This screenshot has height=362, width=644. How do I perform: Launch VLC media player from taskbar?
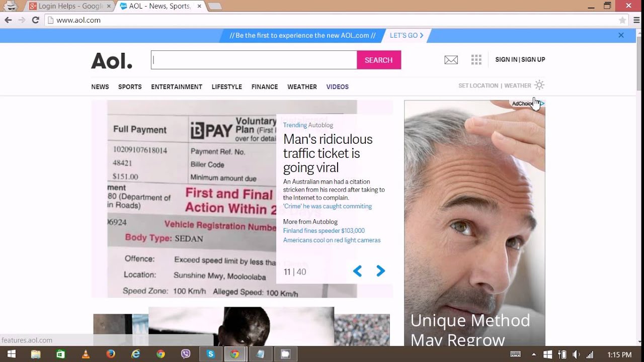(x=86, y=354)
